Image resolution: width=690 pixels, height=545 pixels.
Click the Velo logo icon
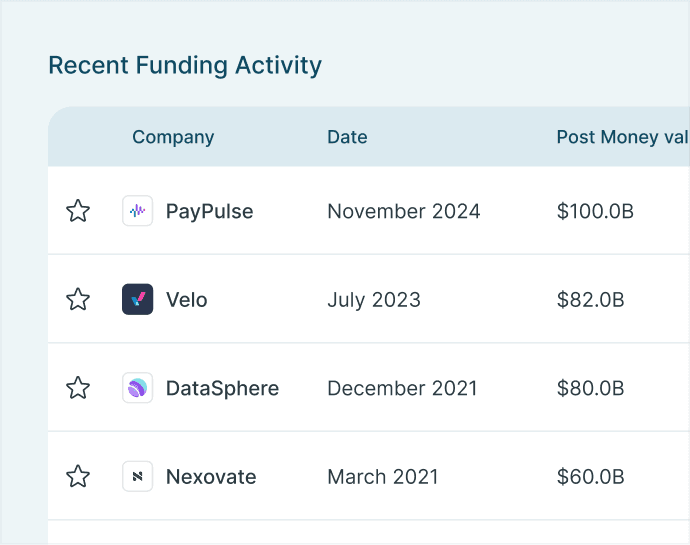(137, 299)
